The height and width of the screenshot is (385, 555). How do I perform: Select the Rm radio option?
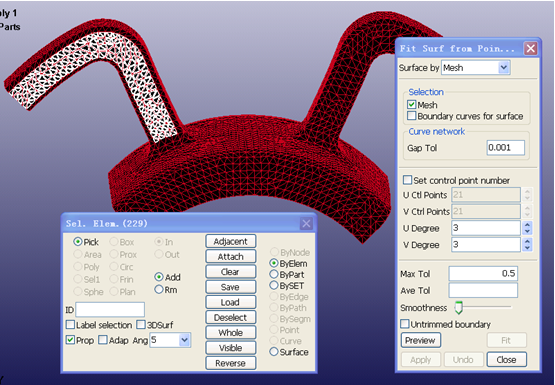159,290
